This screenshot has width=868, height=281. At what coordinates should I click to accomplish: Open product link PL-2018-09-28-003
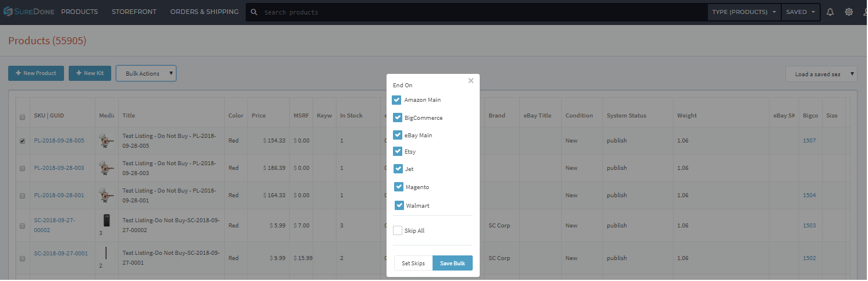click(x=59, y=168)
